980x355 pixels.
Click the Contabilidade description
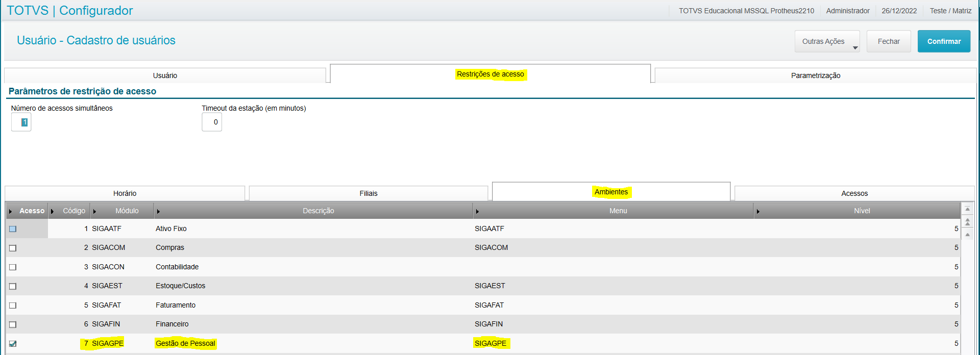pyautogui.click(x=177, y=267)
